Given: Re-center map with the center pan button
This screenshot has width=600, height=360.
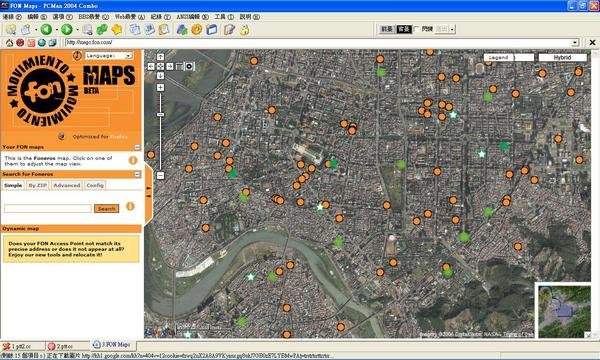Looking at the screenshot, I should click(160, 67).
